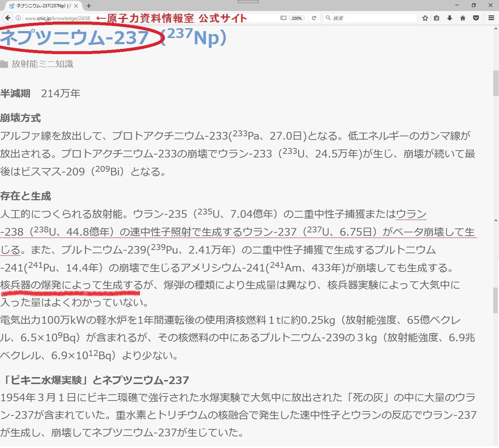The image size is (499, 448).
Task: Click the 崩壊方式 heading
Action: click(20, 118)
